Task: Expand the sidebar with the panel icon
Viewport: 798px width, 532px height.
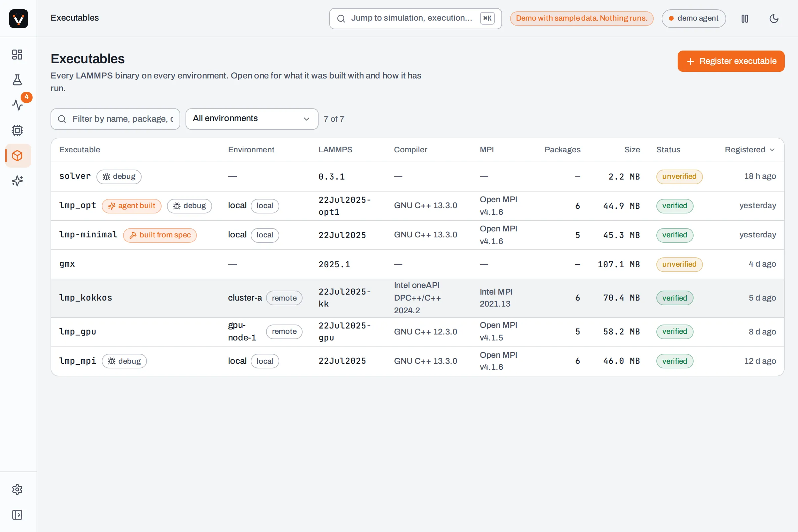Action: (x=17, y=515)
